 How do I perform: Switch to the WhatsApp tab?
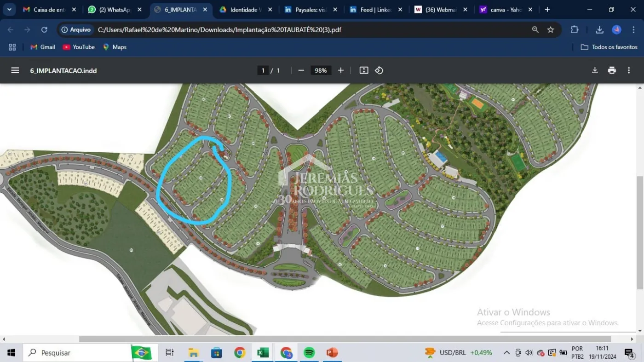(x=113, y=9)
